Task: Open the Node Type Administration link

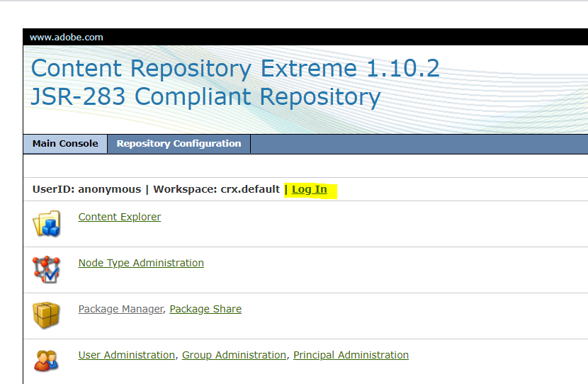Action: coord(141,263)
